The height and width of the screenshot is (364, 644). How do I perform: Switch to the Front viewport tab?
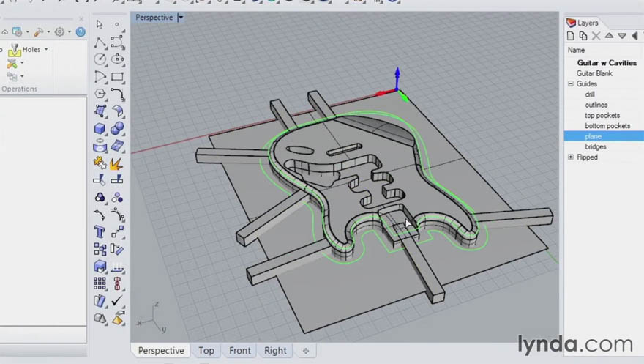[240, 350]
